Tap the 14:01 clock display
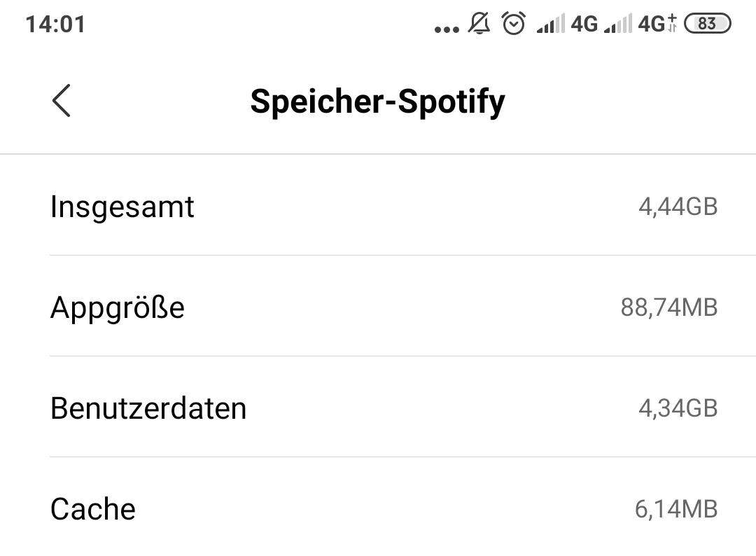 click(55, 24)
